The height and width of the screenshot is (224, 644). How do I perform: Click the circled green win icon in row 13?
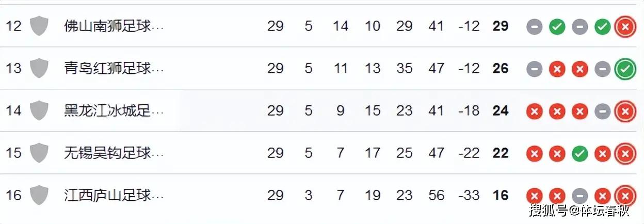(625, 69)
